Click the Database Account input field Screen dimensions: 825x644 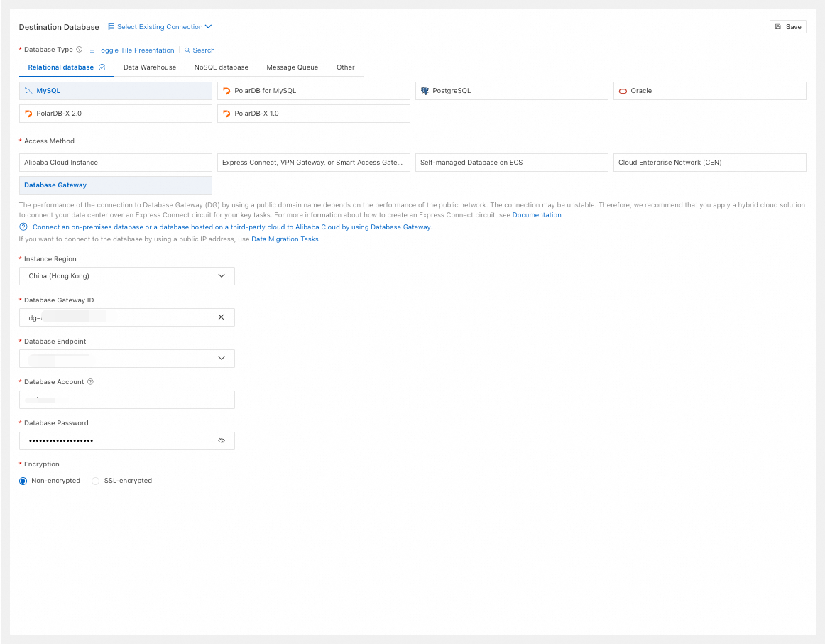(x=126, y=400)
